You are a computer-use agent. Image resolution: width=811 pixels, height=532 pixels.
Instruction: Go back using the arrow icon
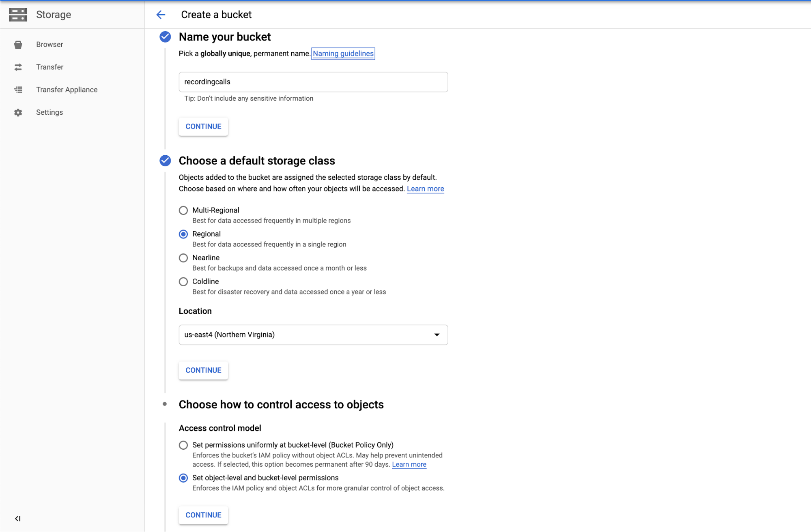[161, 15]
